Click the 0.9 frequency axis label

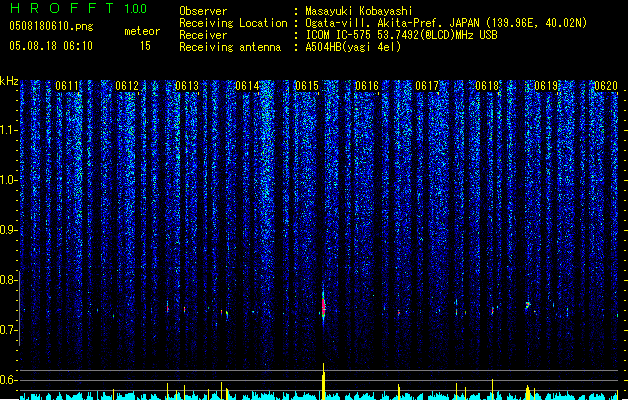(8, 230)
